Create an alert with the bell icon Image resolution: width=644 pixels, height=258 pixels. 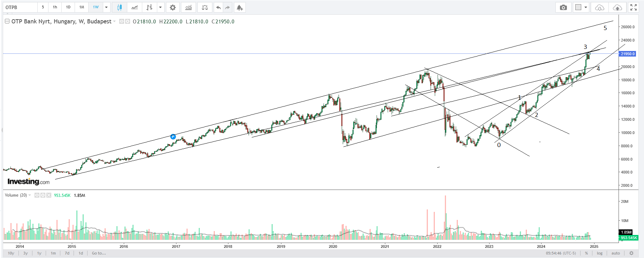pyautogui.click(x=239, y=7)
